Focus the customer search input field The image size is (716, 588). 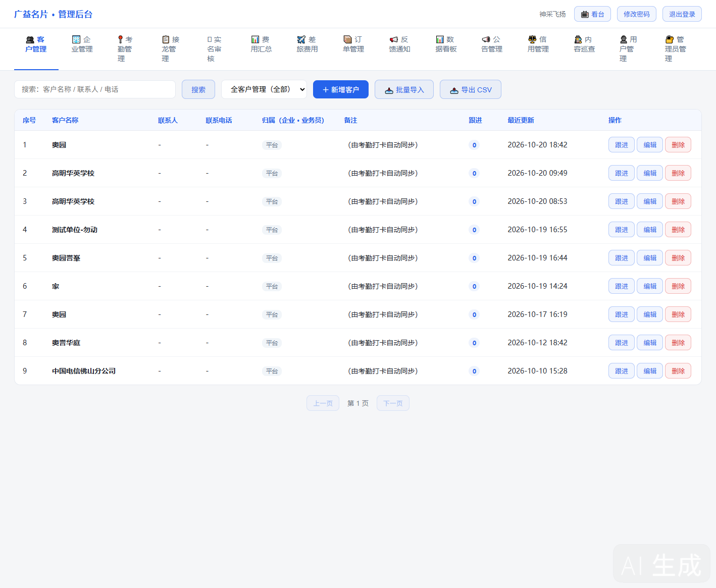[x=95, y=89]
